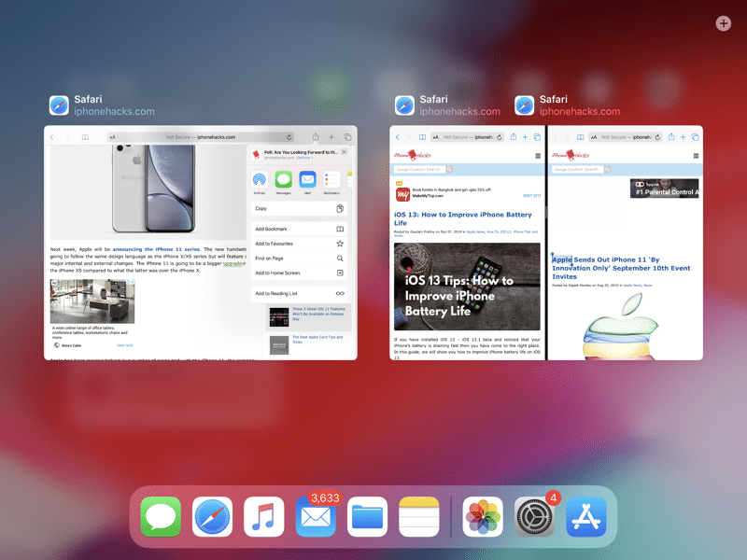Open 'iOS 13: How to Improve iPhone Battery Life' article
This screenshot has height=560, width=747.
(462, 218)
